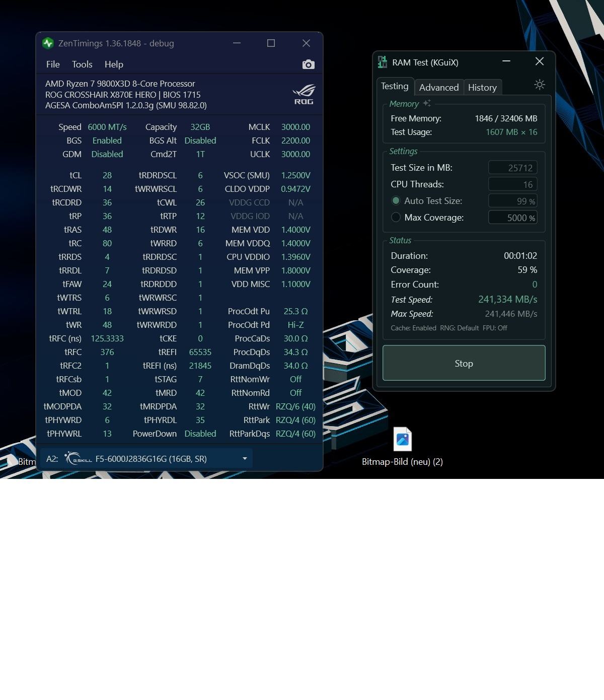
Task: Click the tCL value 28
Action: pyautogui.click(x=107, y=175)
